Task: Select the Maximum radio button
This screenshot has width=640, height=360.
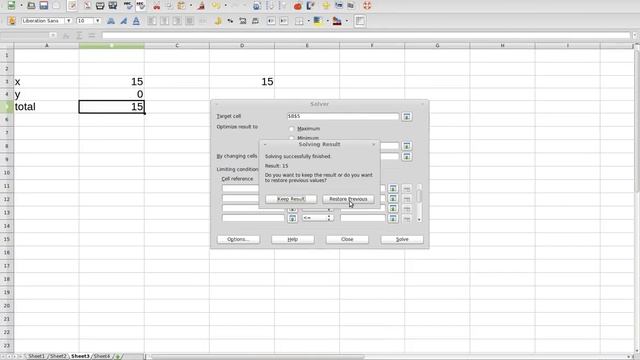Action: coord(291,129)
